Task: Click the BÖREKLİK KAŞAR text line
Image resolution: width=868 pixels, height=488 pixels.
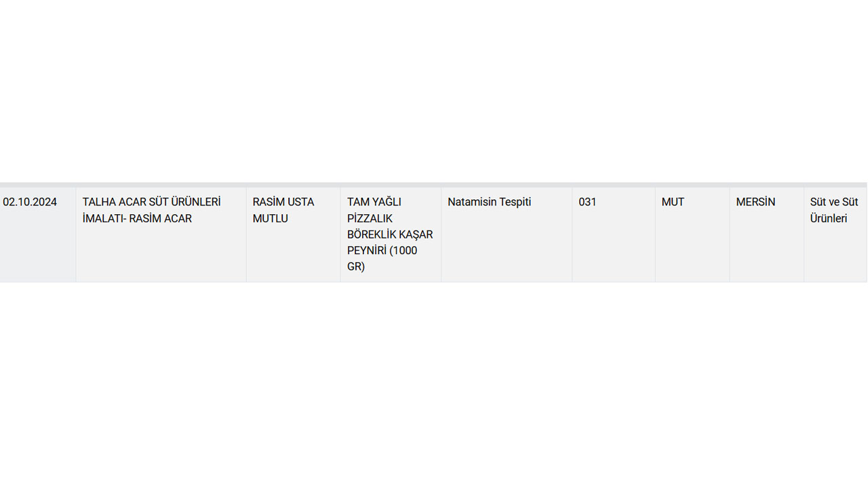Action: tap(390, 235)
